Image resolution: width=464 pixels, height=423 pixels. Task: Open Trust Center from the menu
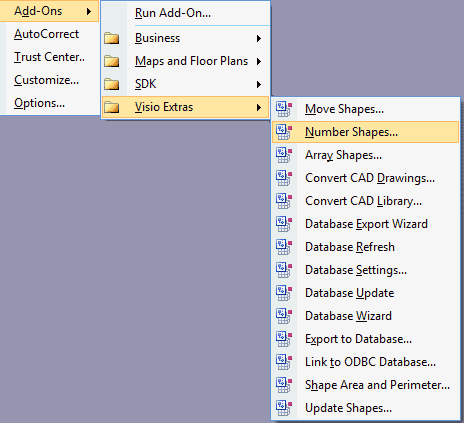click(x=49, y=57)
